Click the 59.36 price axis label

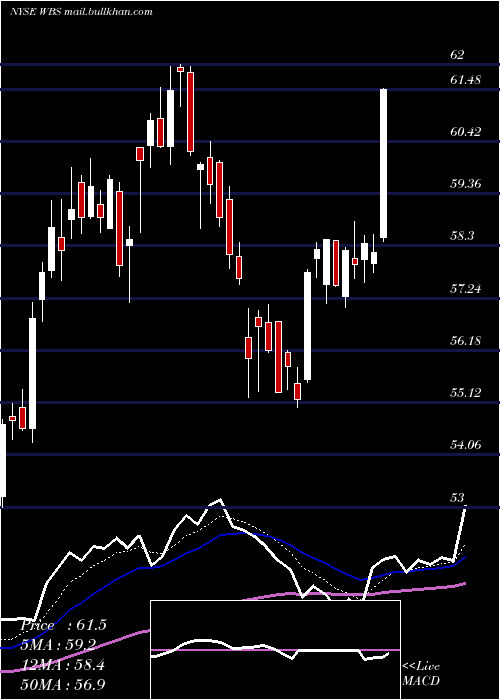pos(466,183)
